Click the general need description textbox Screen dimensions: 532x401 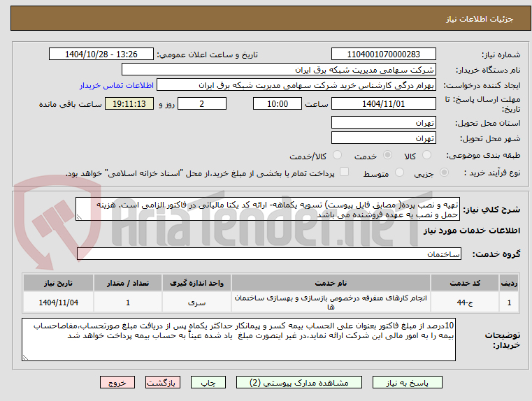tap(268, 209)
